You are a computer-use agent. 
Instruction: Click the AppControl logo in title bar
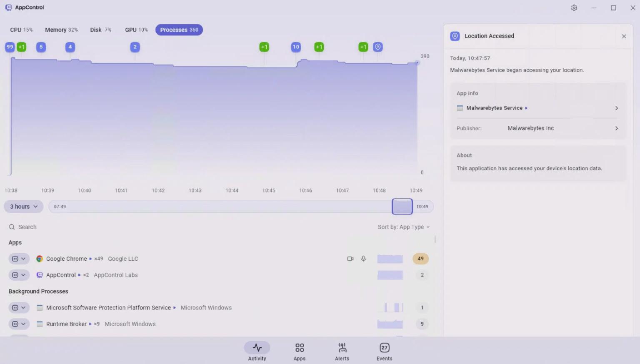tap(8, 7)
